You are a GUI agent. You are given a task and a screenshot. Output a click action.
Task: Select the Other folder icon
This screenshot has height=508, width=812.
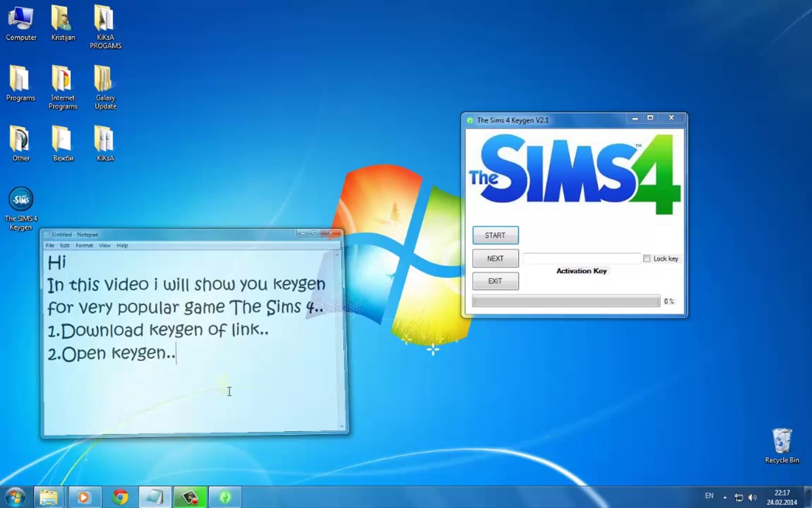(x=21, y=144)
